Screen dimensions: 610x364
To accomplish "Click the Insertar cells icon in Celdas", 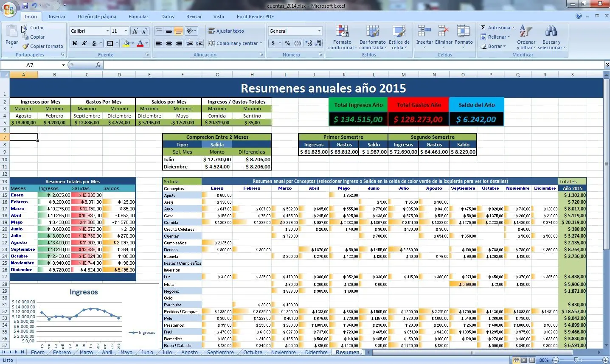I will tap(424, 31).
